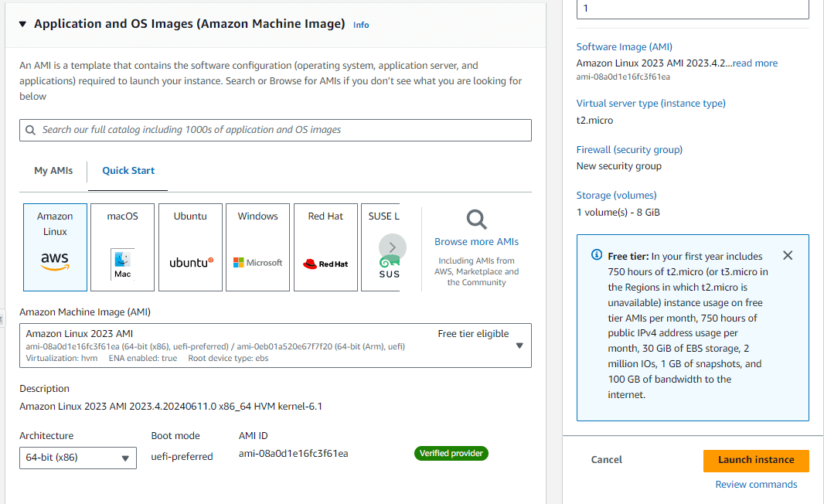Image resolution: width=824 pixels, height=504 pixels.
Task: Select the Windows AMI tile
Action: 257,247
